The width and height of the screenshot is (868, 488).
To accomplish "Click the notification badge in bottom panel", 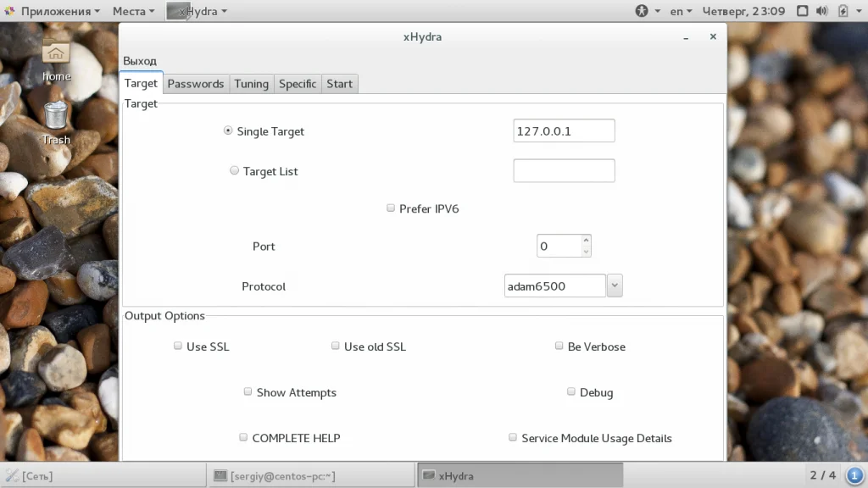I will [x=854, y=475].
